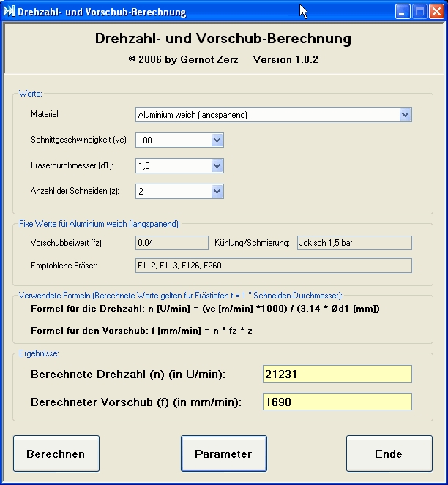The height and width of the screenshot is (485, 448).
Task: Select the Empfohlene Fräser field
Action: (273, 265)
